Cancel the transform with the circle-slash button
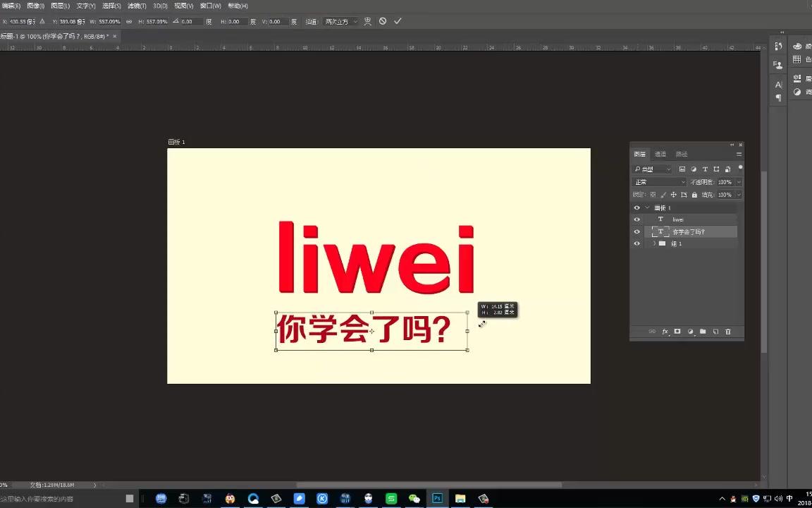Viewport: 812px width, 508px height. click(x=383, y=21)
